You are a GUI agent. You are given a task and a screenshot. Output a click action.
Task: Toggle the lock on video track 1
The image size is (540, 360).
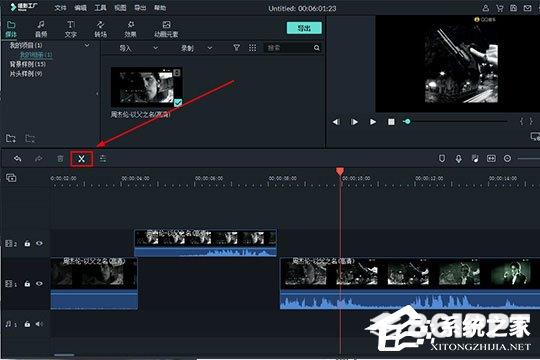tap(27, 284)
